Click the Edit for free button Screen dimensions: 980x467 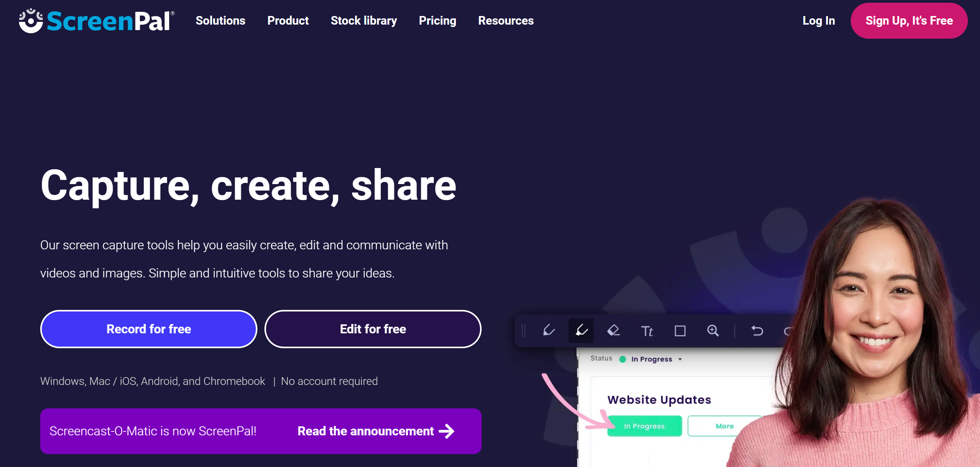(373, 329)
